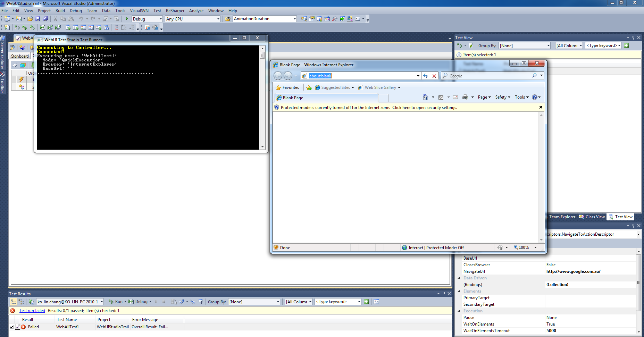Open Suggested Sites in IE favorites bar
This screenshot has width=644, height=337.
pos(335,87)
